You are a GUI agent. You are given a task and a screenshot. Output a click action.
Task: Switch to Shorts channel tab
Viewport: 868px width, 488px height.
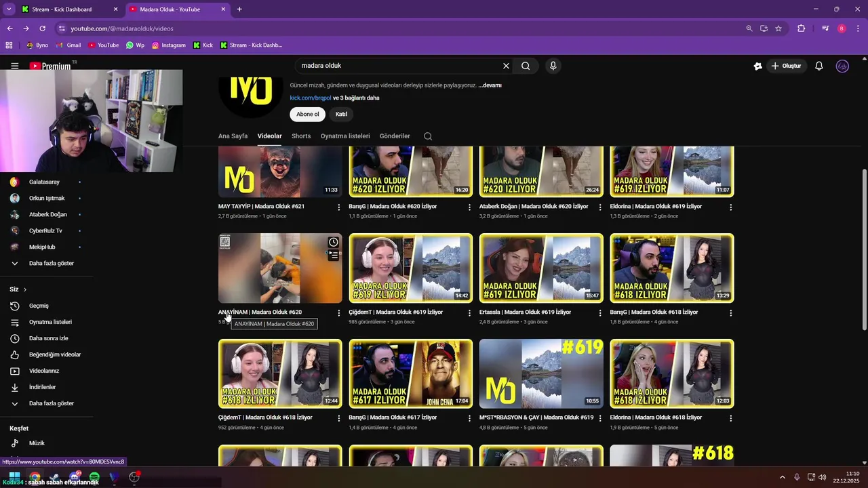pos(301,136)
